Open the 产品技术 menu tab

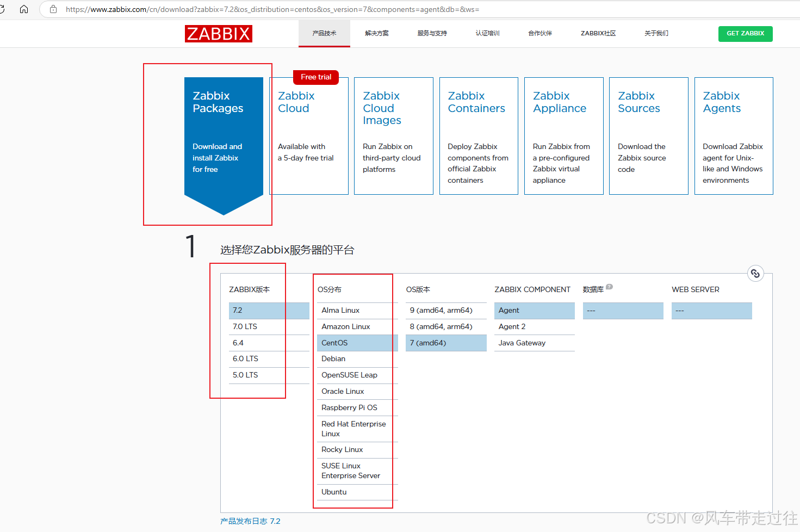tap(324, 34)
